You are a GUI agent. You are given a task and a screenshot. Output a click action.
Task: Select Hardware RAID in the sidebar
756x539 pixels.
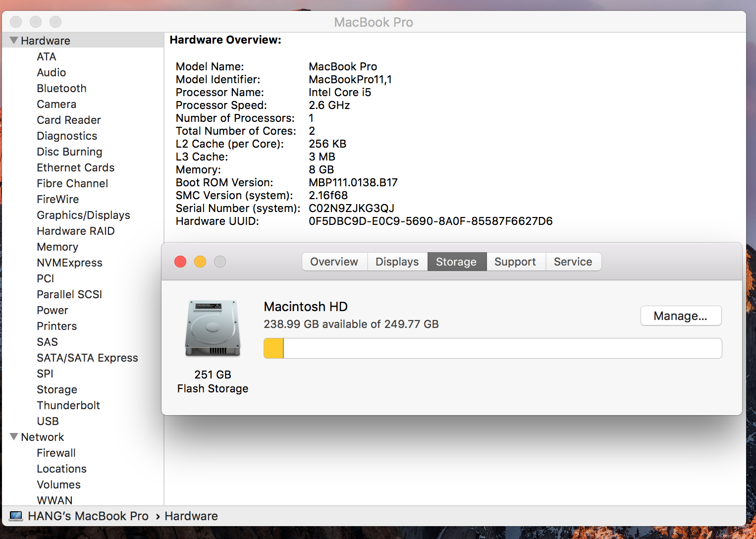click(x=76, y=231)
